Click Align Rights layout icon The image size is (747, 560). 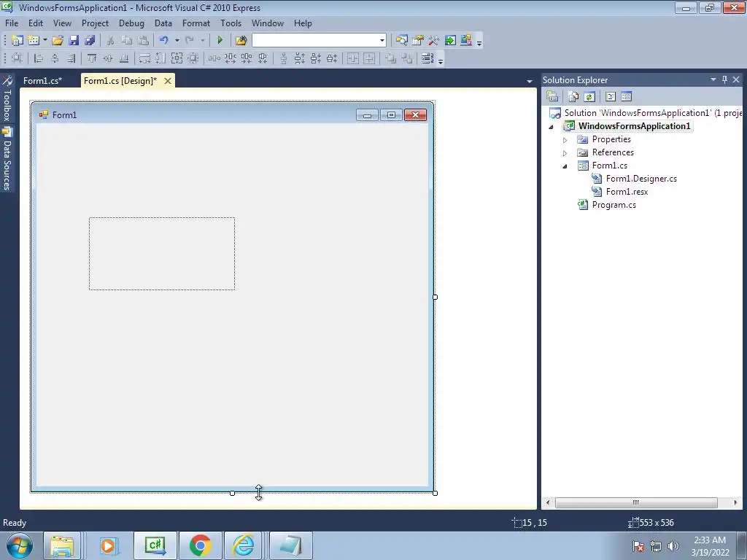[x=71, y=58]
